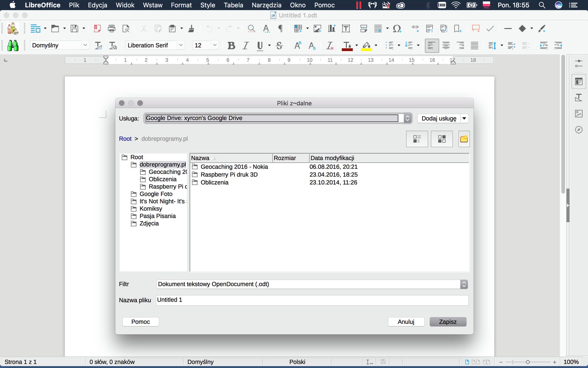The image size is (588, 368).
Task: Open the Gallery icon in sidebar
Action: (578, 114)
